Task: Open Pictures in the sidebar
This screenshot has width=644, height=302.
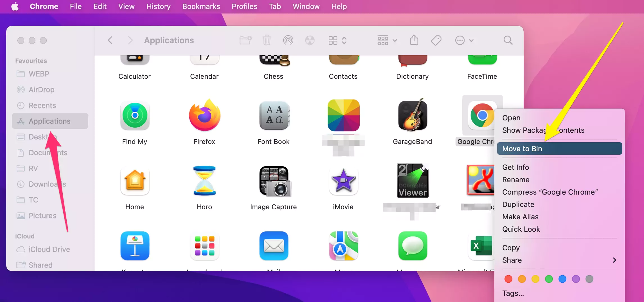Action: pos(50,216)
